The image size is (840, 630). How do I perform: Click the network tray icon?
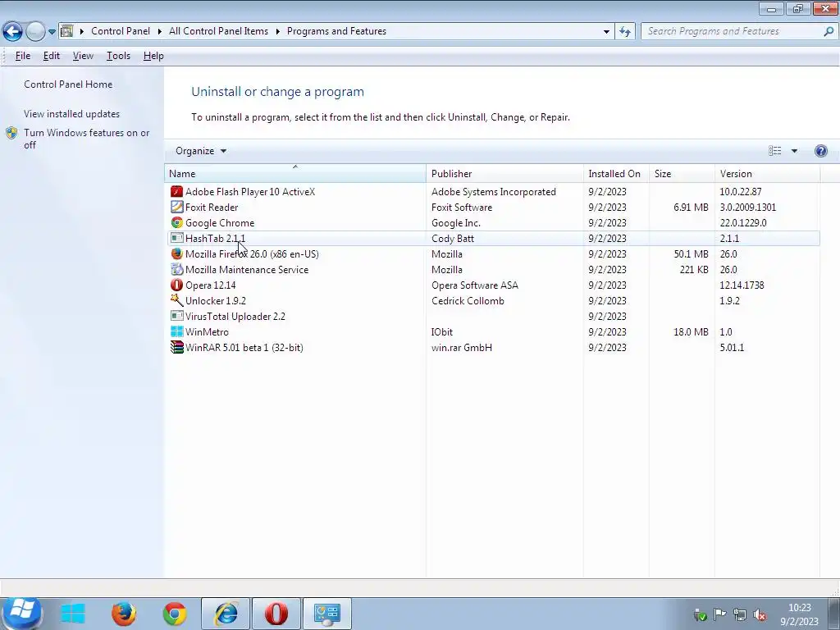click(740, 614)
